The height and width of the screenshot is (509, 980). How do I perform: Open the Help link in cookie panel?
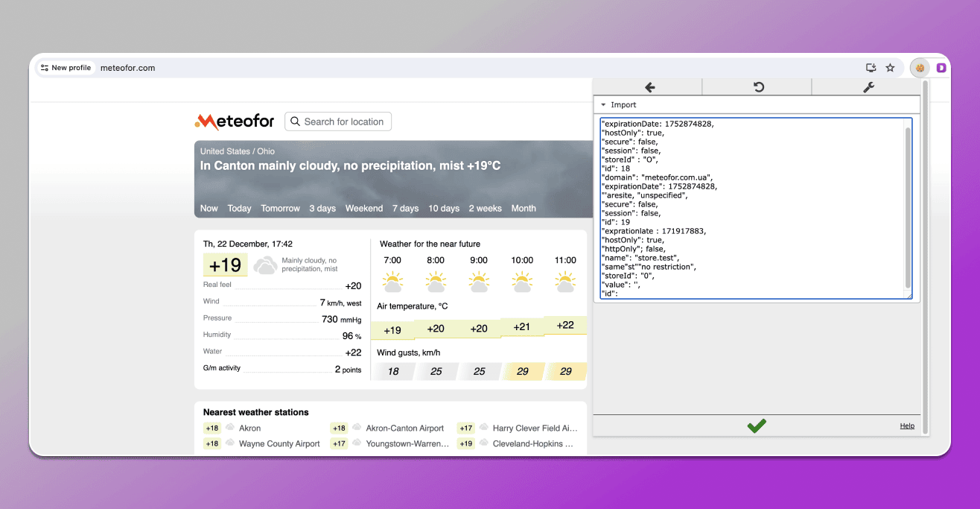(x=907, y=426)
